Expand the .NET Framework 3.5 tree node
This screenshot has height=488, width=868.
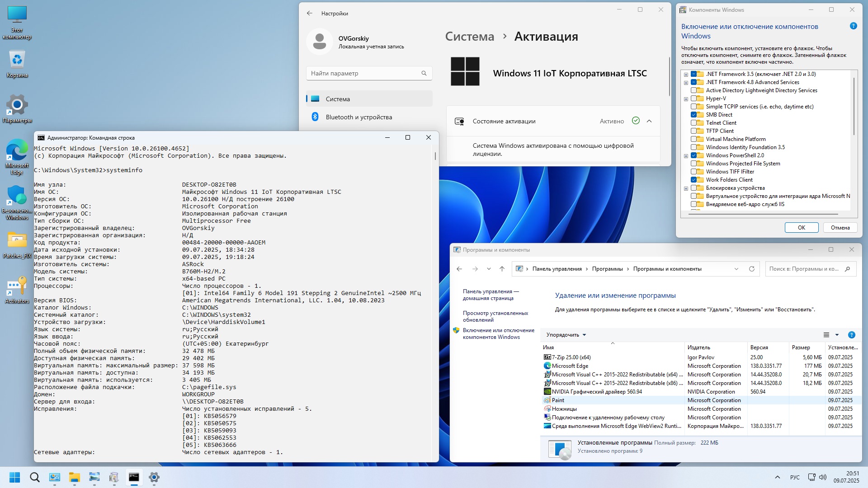pos(686,75)
